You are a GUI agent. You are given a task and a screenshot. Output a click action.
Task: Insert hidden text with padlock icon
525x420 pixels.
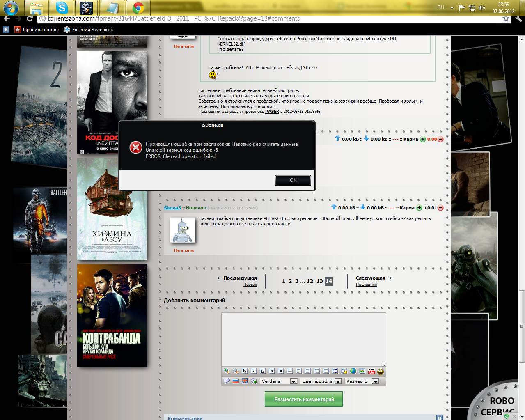coord(344,371)
